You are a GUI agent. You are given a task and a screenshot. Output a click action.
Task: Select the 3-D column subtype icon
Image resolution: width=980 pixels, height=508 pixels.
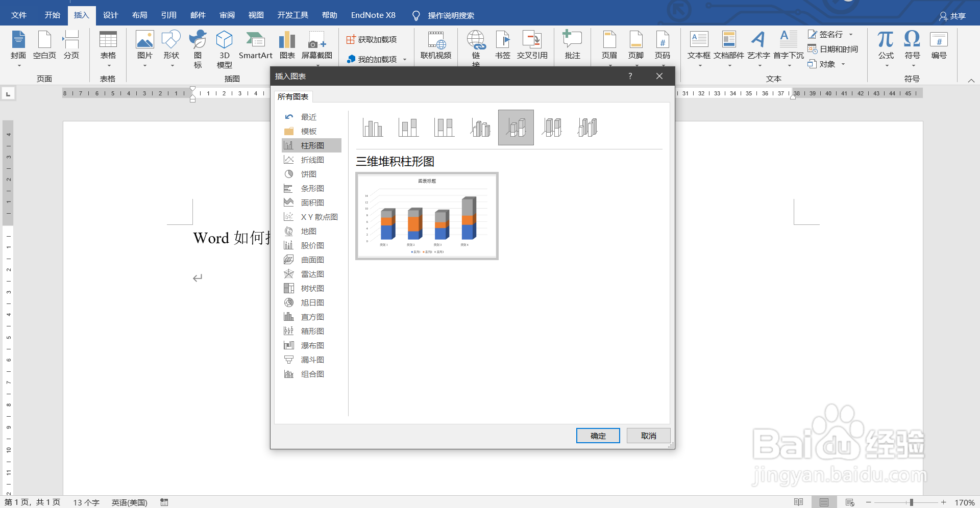(x=587, y=128)
